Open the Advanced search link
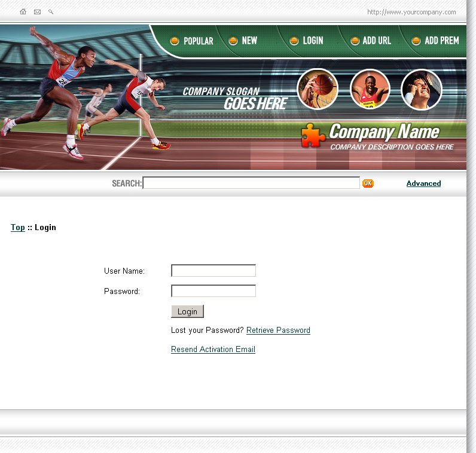The height and width of the screenshot is (453, 476). (423, 183)
